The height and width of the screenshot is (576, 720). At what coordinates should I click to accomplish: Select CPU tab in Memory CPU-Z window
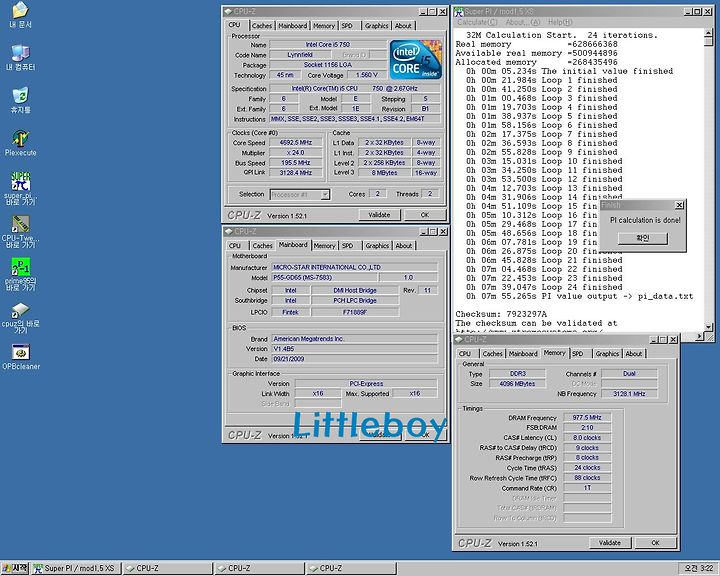(465, 354)
